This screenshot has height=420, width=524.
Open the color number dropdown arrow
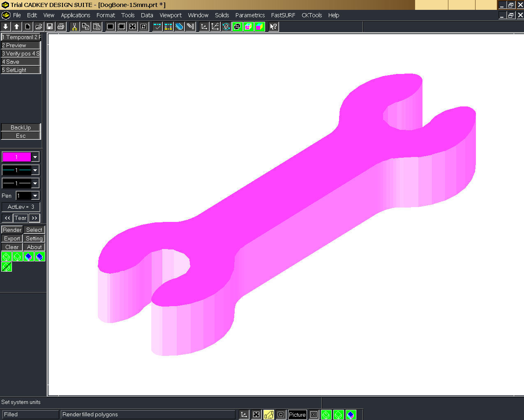(35, 157)
